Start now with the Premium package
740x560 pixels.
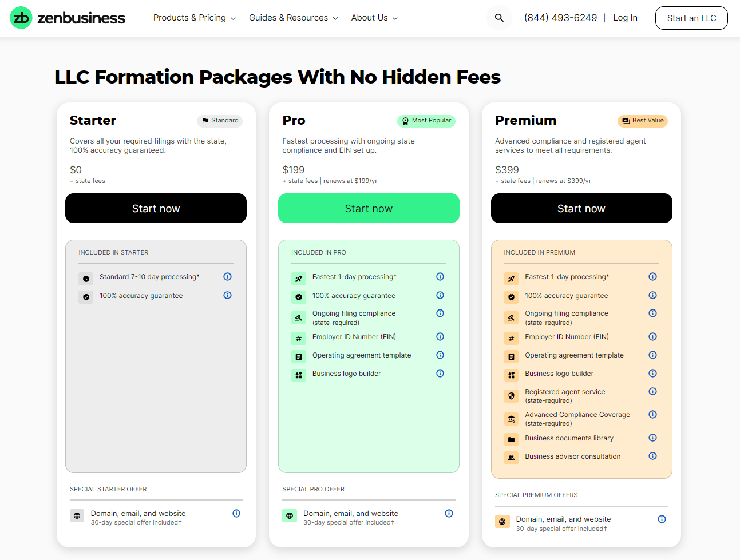tap(581, 208)
